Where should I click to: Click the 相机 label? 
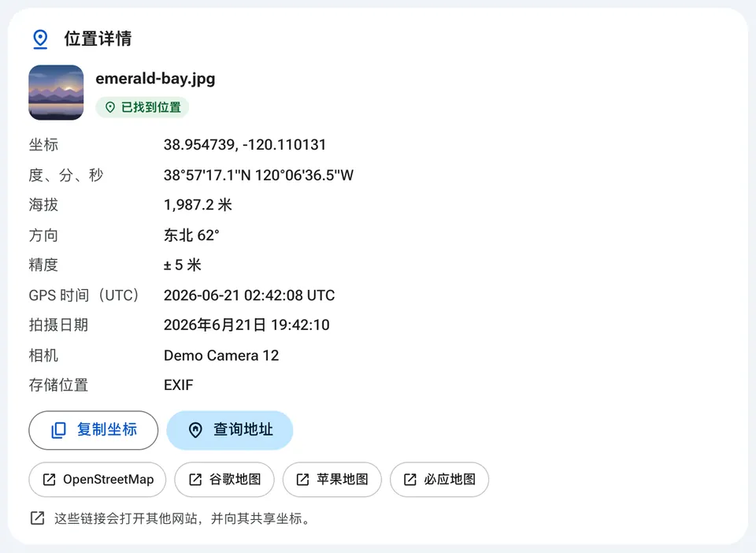click(43, 355)
